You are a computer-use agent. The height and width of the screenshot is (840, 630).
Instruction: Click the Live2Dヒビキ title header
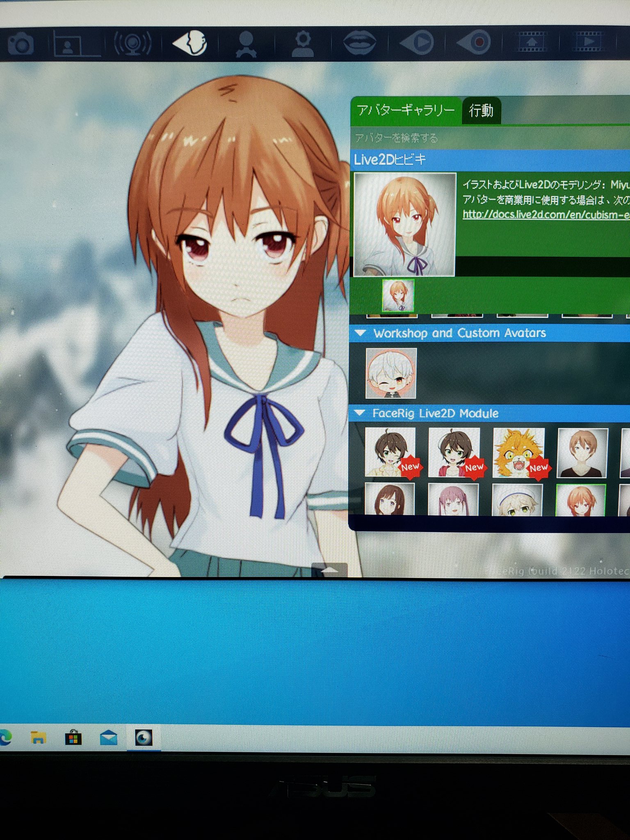point(491,160)
